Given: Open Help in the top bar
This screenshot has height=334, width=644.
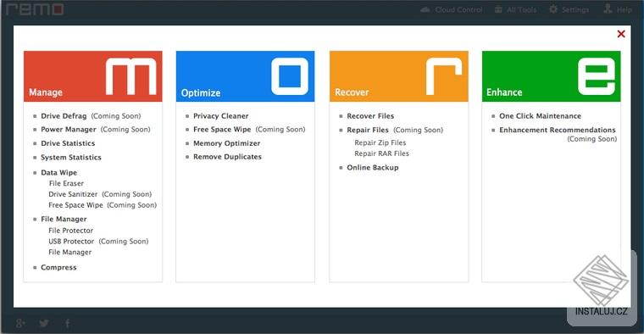Looking at the screenshot, I should (618, 9).
